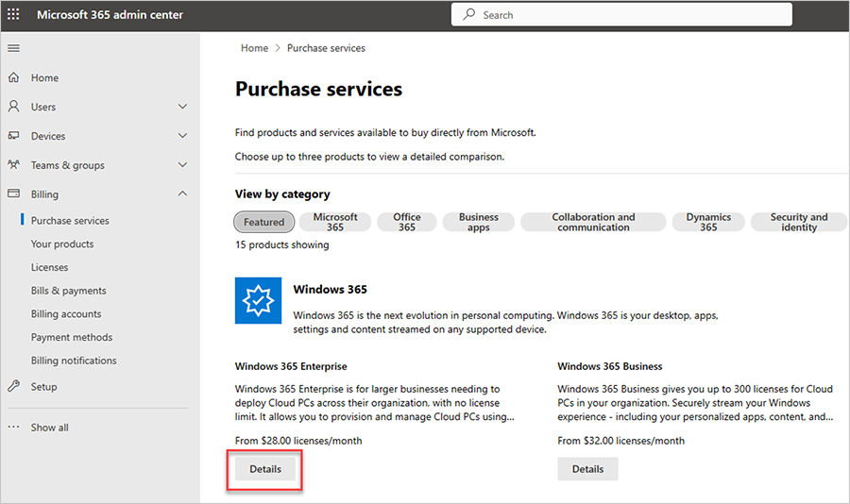Screen dimensions: 850x504
Task: Collapse the navigation menu hamburger icon
Action: pos(13,48)
